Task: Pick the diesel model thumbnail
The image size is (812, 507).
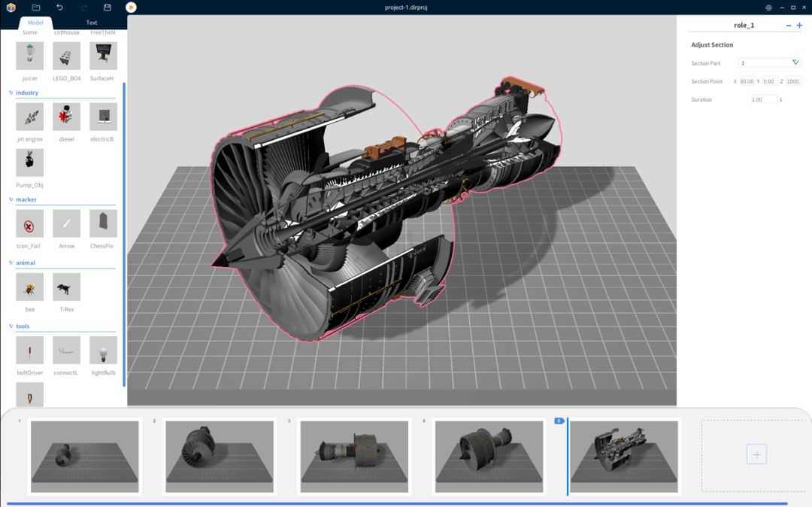Action: 66,117
